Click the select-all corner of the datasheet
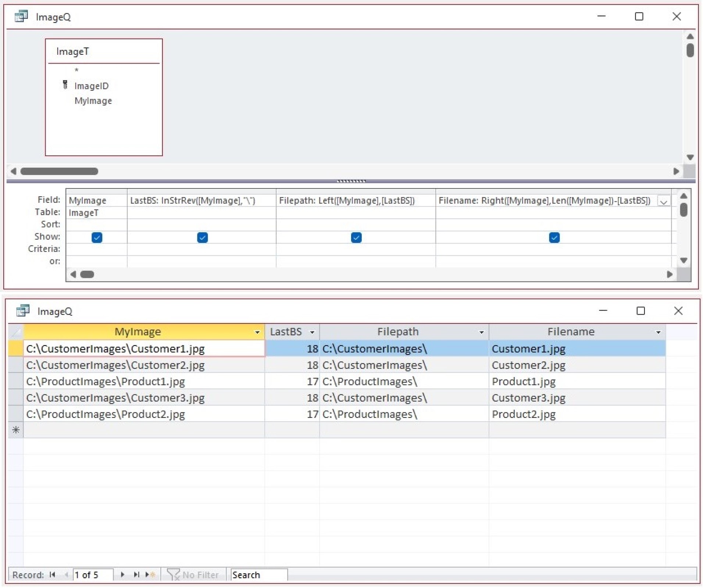Image resolution: width=703 pixels, height=588 pixels. pos(16,332)
